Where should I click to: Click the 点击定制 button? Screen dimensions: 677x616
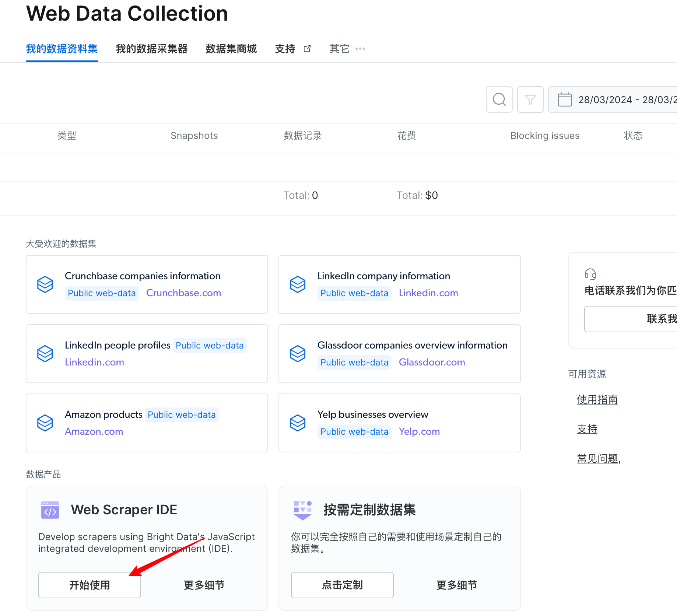[x=342, y=585]
